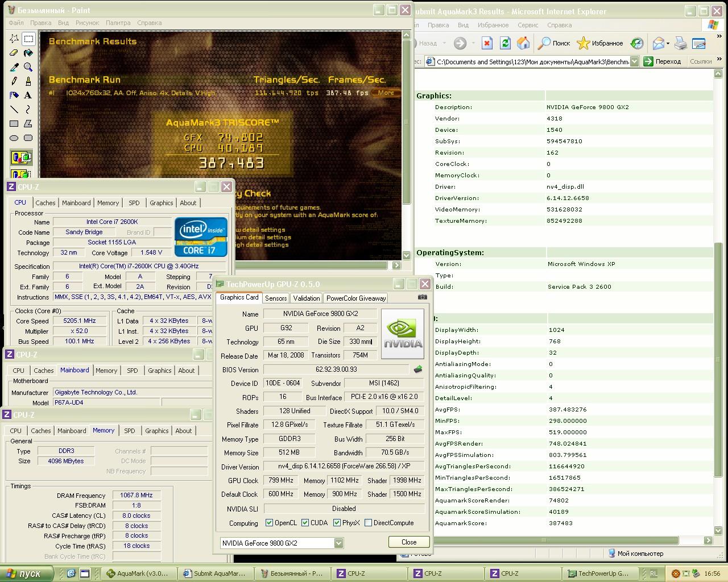Open the Windows пуск start button
The height and width of the screenshot is (582, 728).
point(27,573)
